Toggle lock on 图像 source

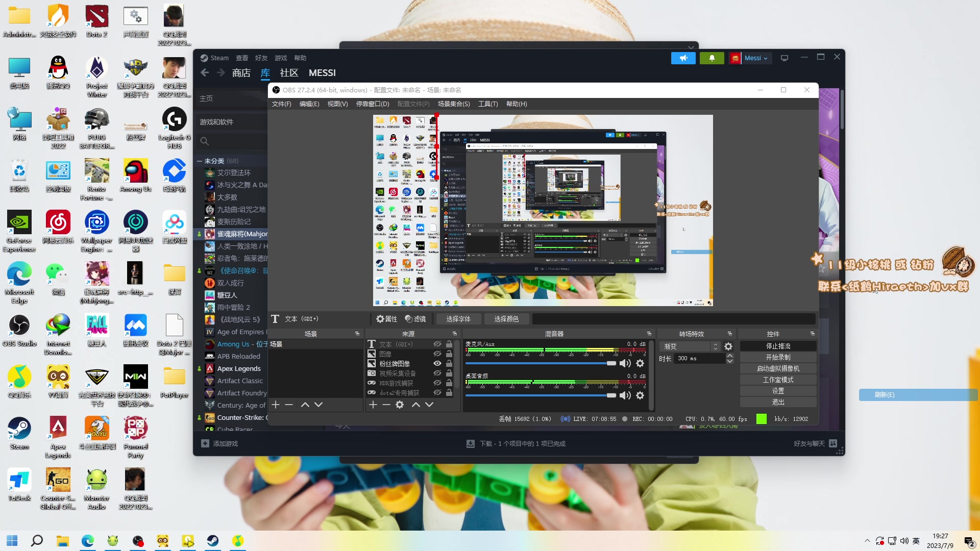point(449,354)
